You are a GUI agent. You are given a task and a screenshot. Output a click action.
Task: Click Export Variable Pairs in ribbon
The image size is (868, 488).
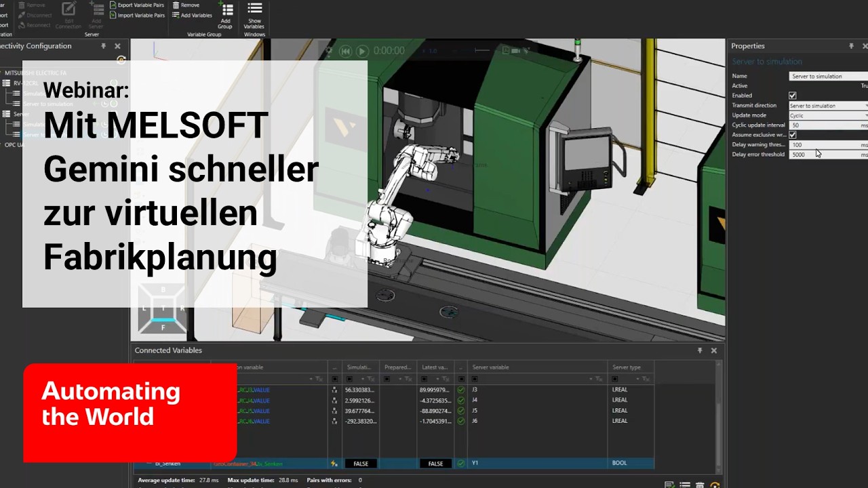click(136, 5)
